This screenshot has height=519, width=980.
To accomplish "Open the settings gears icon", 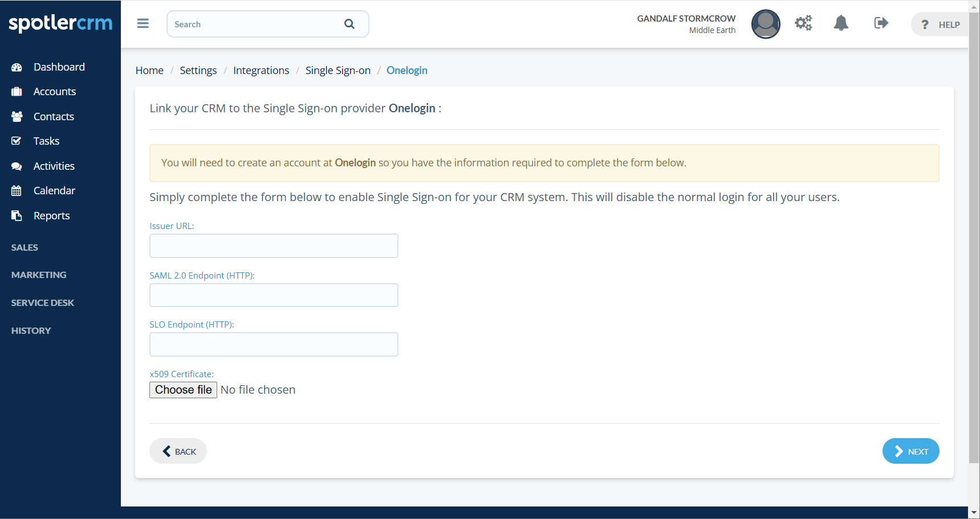I will (803, 23).
